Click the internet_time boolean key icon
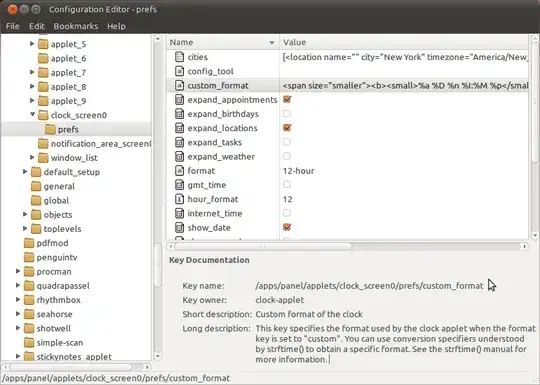540x385 pixels. (x=179, y=214)
